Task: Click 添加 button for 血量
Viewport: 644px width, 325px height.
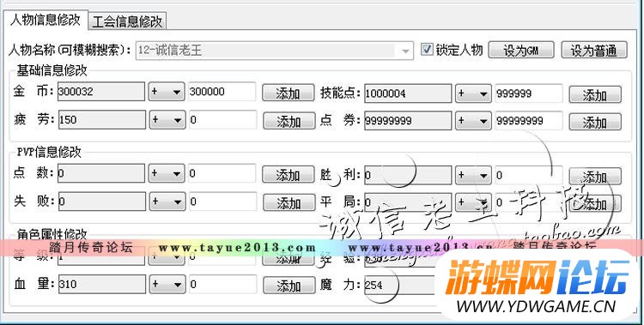Action: pyautogui.click(x=289, y=286)
